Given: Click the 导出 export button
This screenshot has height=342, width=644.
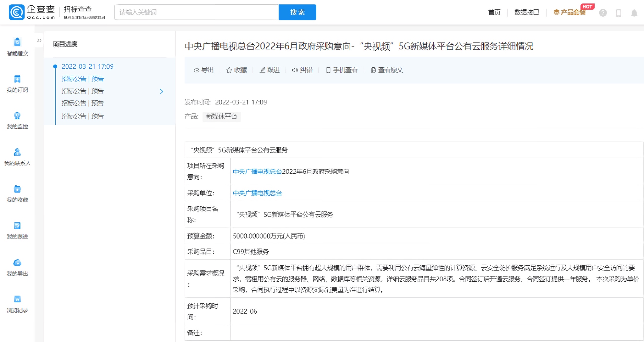Looking at the screenshot, I should (203, 70).
